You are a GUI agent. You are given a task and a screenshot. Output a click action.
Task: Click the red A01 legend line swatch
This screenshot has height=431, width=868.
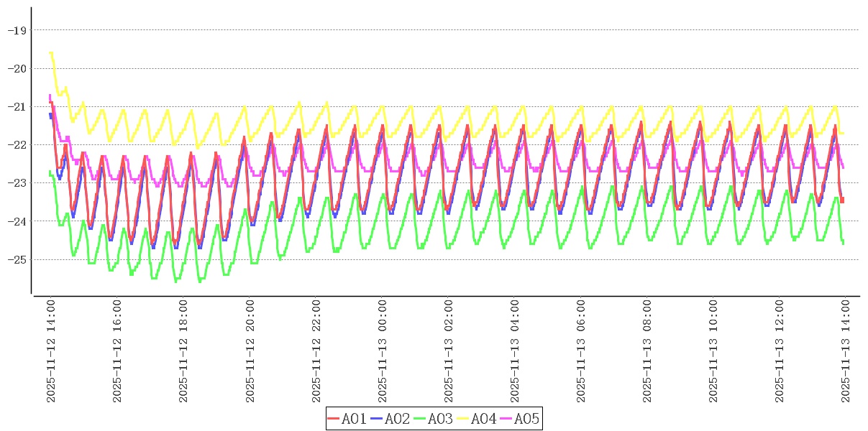click(334, 419)
